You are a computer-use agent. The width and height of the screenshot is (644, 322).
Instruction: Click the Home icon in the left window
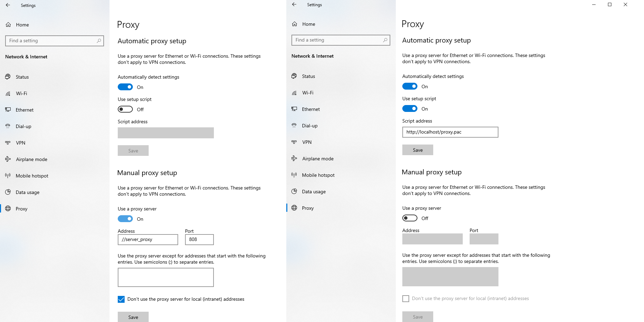click(8, 25)
